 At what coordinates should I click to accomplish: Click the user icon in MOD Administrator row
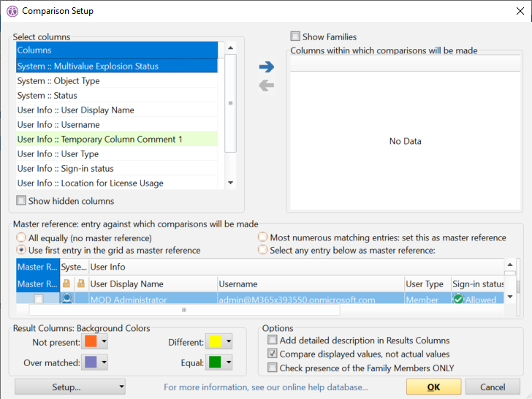point(67,299)
